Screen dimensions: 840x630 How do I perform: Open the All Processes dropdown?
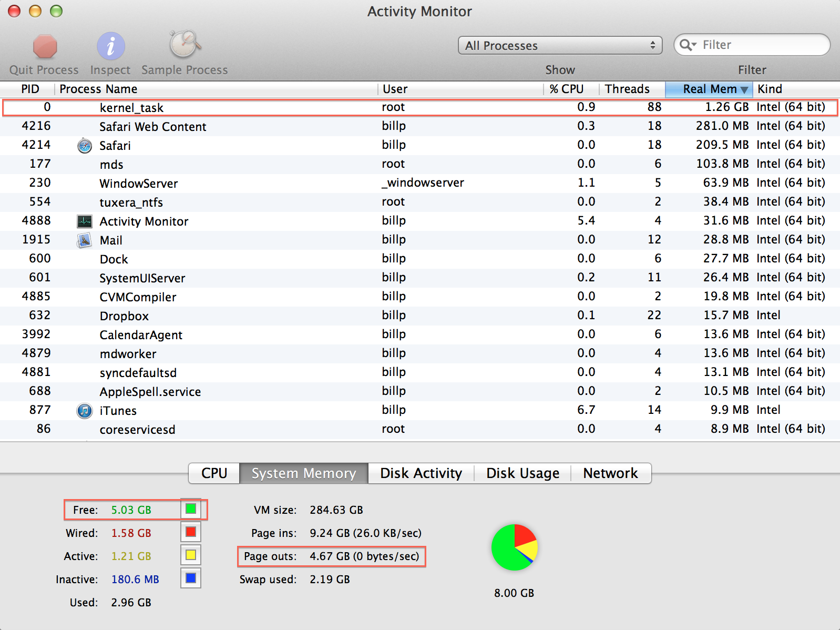[x=560, y=46]
